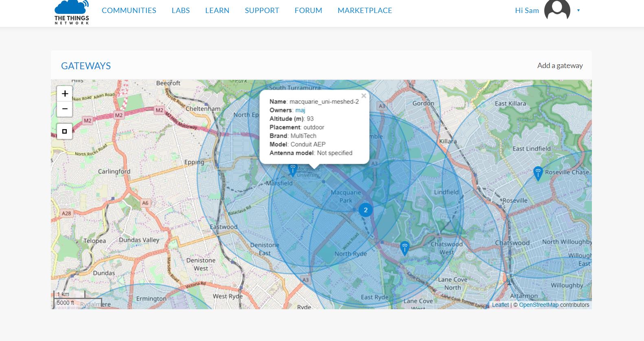
Task: Click the Macquarie Park map label
Action: pyautogui.click(x=346, y=196)
